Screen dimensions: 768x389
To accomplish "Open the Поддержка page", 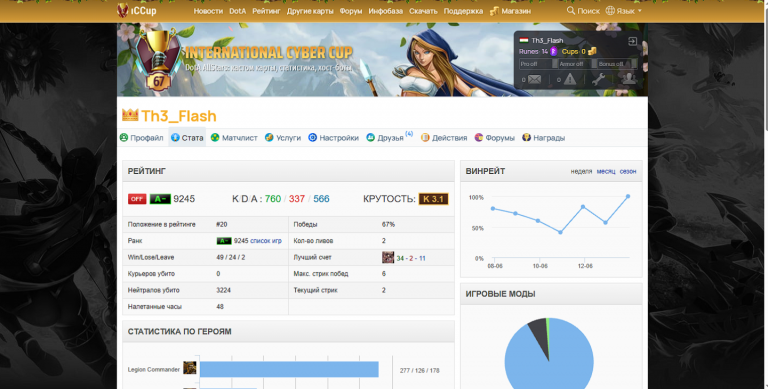I will click(x=463, y=11).
